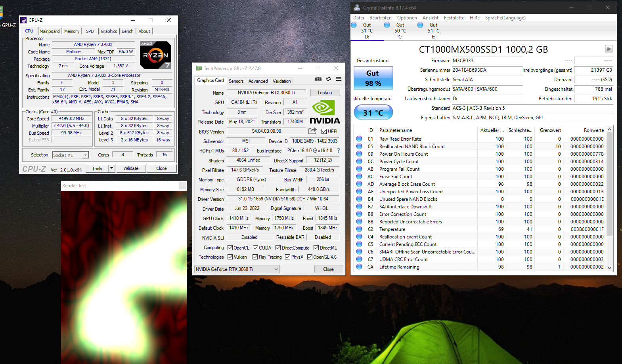Screen dimensions: 622x364
Task: Open the Hilfe menu in CrystalDiskInfo
Action: point(475,18)
